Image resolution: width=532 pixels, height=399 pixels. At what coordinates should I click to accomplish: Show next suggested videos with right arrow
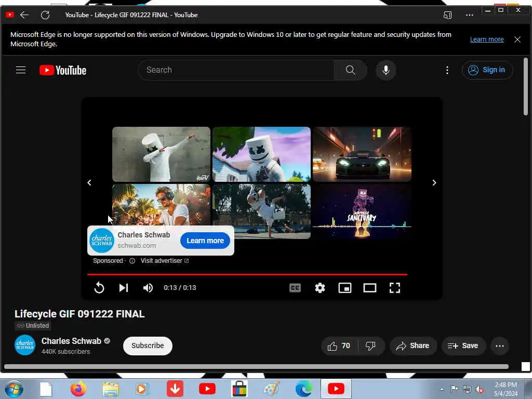[434, 182]
